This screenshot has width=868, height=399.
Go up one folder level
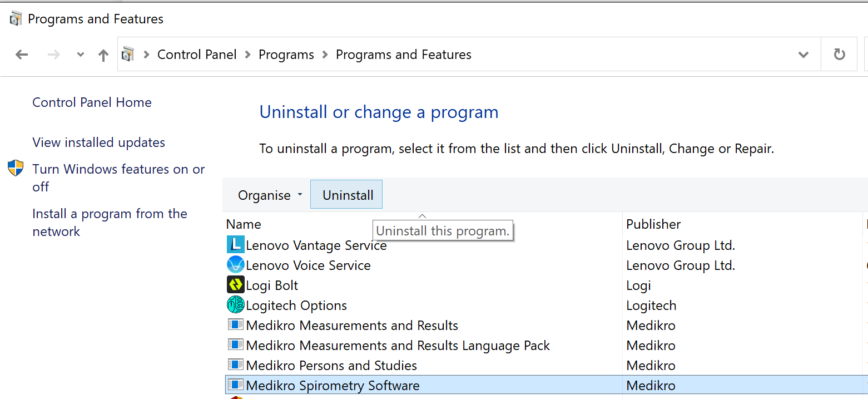(103, 55)
